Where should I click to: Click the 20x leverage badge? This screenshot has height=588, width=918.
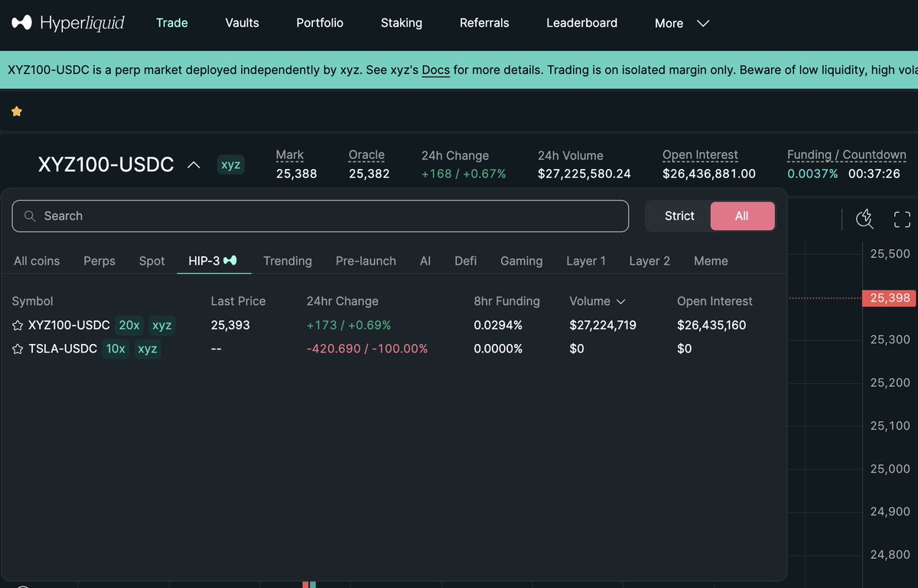(x=129, y=325)
